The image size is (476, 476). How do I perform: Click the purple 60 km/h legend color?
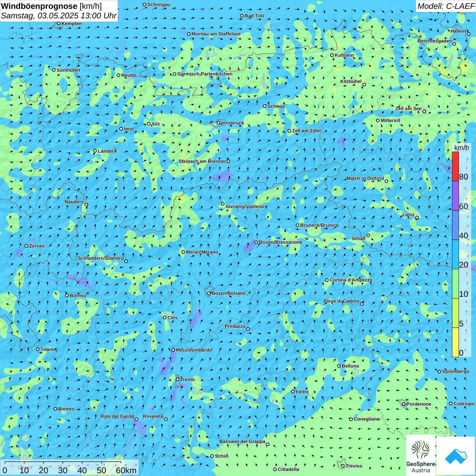click(x=455, y=196)
